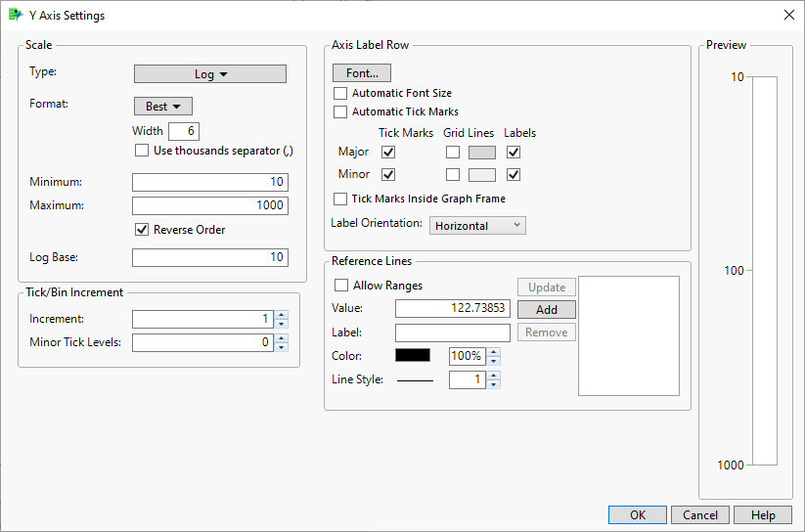
Task: Open the Type dropdown set to Log
Action: coord(209,74)
